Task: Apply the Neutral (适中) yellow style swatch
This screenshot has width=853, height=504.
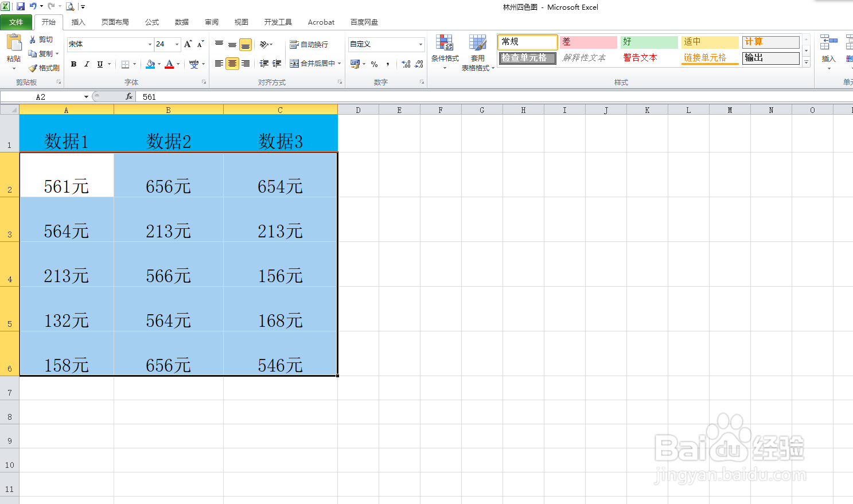Action: click(x=710, y=42)
